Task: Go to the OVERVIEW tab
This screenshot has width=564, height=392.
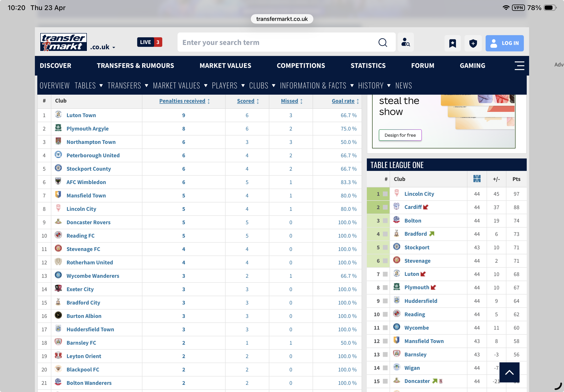Action: coord(54,86)
